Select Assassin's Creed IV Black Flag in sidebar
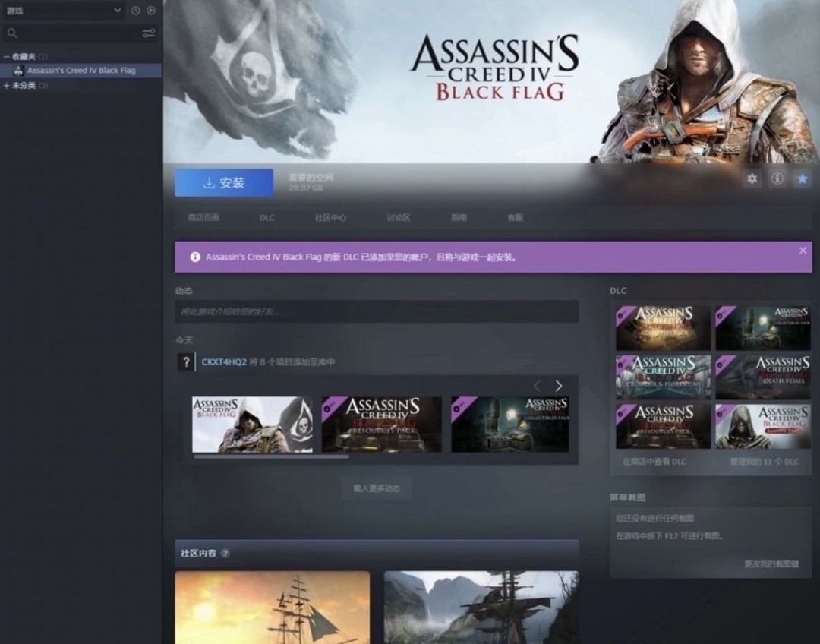This screenshot has height=644, width=820. click(x=81, y=71)
